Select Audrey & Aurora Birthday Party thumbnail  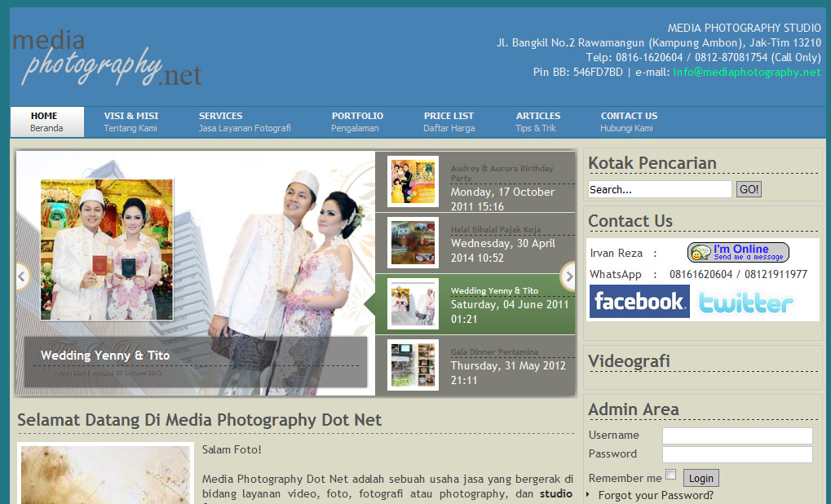[x=413, y=181]
